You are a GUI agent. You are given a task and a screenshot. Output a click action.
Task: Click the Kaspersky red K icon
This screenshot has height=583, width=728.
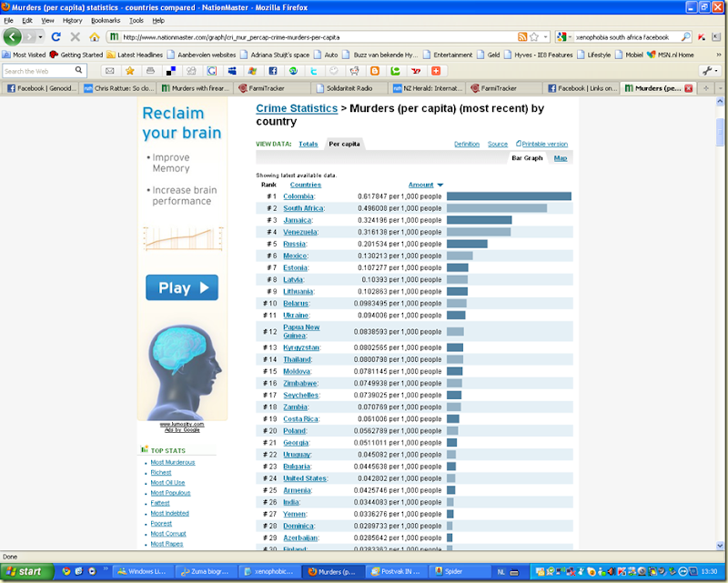tap(702, 36)
